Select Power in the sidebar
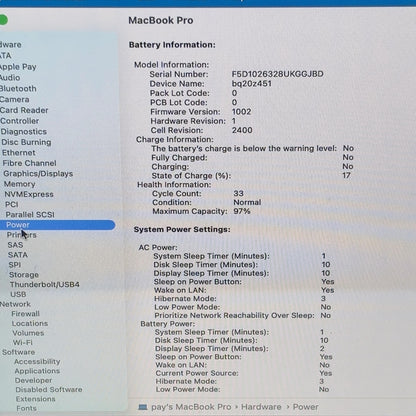The height and width of the screenshot is (416, 416). [57, 225]
